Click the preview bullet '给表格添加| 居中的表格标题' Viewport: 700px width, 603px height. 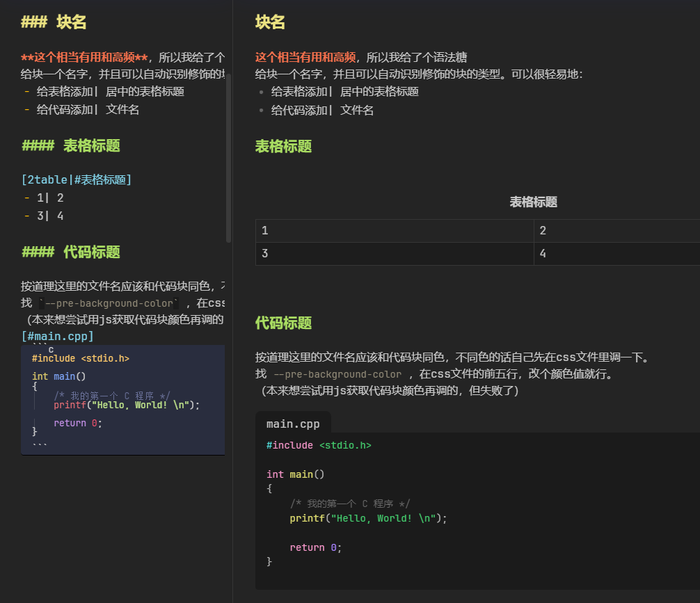coord(344,92)
